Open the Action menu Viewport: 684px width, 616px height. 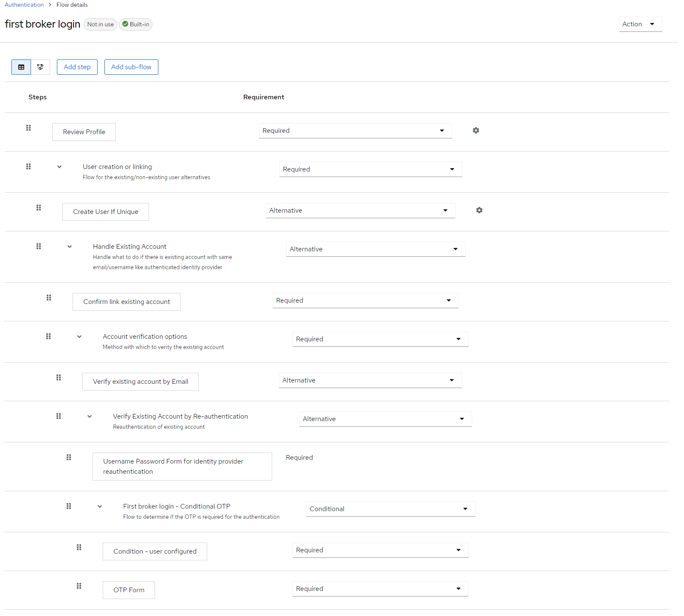(640, 24)
